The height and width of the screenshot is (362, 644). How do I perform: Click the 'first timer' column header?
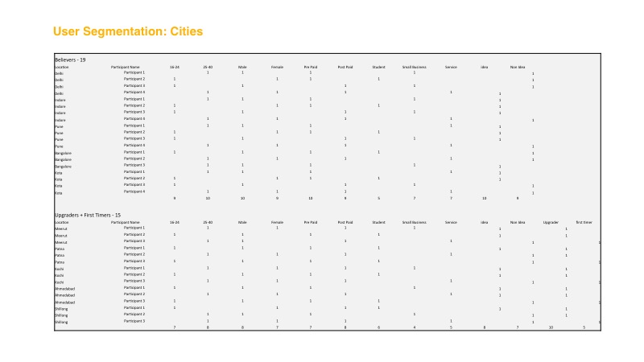[584, 221]
